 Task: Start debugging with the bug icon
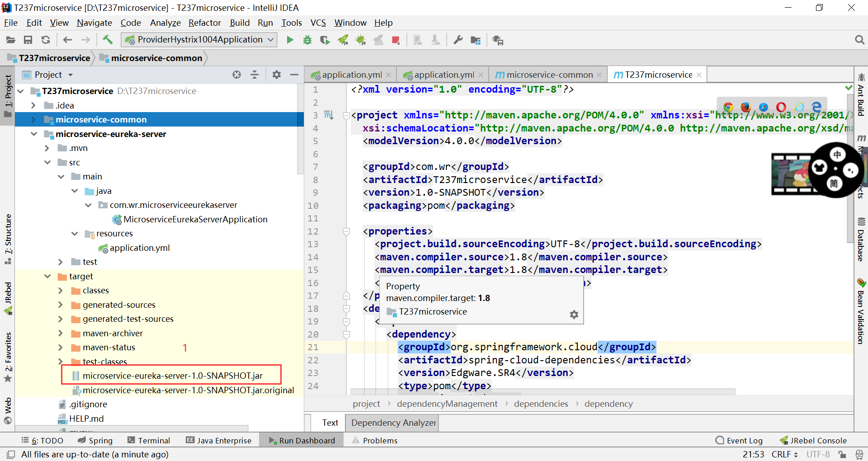coord(307,40)
